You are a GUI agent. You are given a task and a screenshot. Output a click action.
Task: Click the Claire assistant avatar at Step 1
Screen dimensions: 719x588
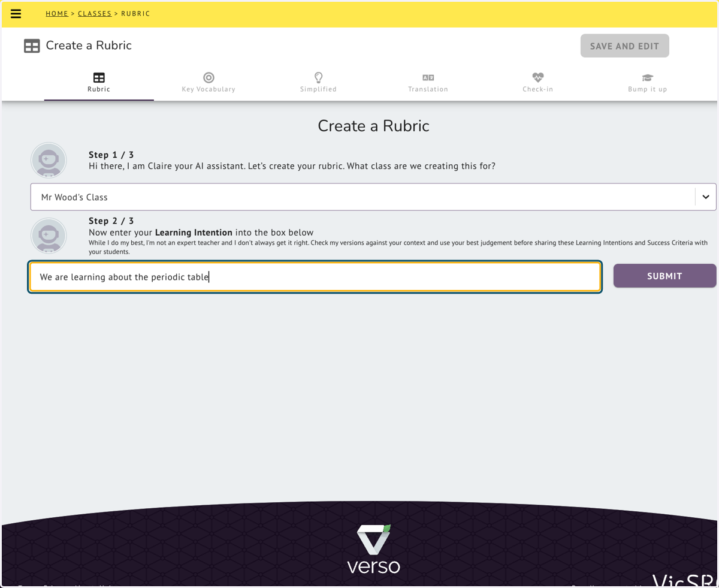coord(49,160)
